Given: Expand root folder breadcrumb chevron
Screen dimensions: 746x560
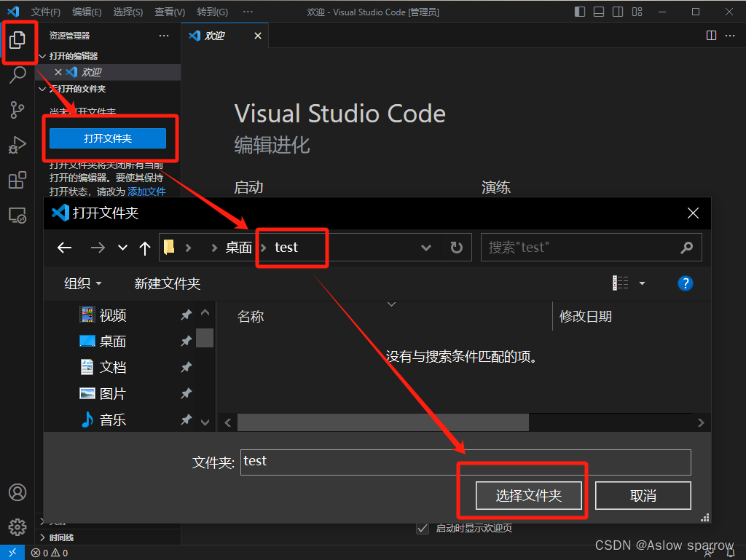Looking at the screenshot, I should [x=189, y=247].
